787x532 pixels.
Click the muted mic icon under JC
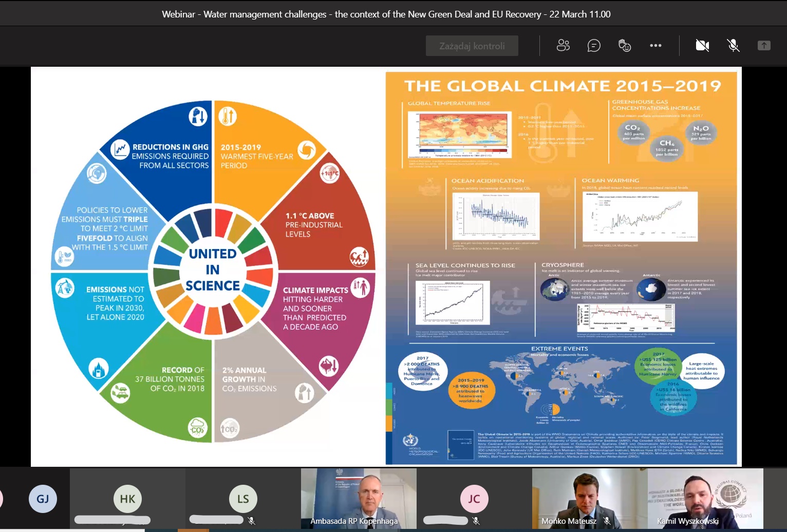click(476, 521)
